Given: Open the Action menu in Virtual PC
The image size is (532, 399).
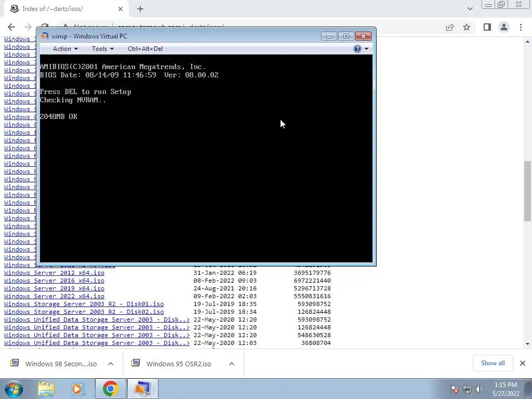Looking at the screenshot, I should [x=65, y=49].
